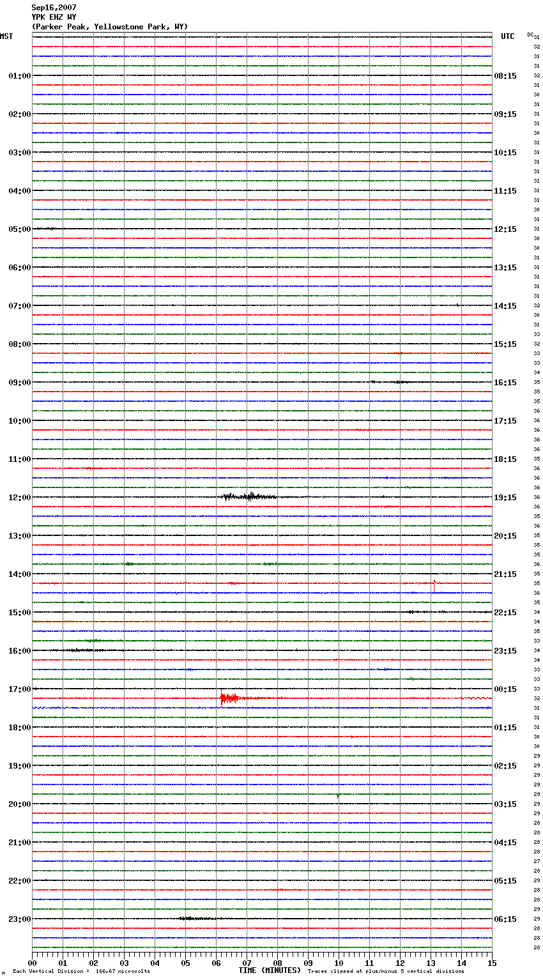Click the "23:15" UTC time label
The height and width of the screenshot is (980, 543).
point(505,651)
